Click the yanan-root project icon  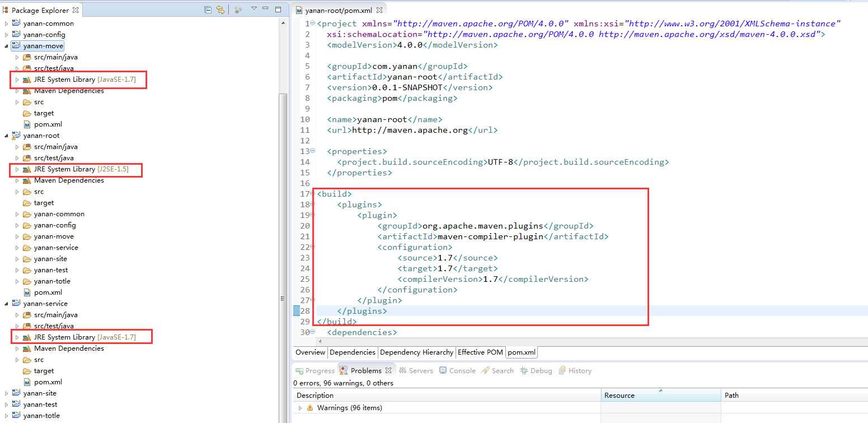16,136
